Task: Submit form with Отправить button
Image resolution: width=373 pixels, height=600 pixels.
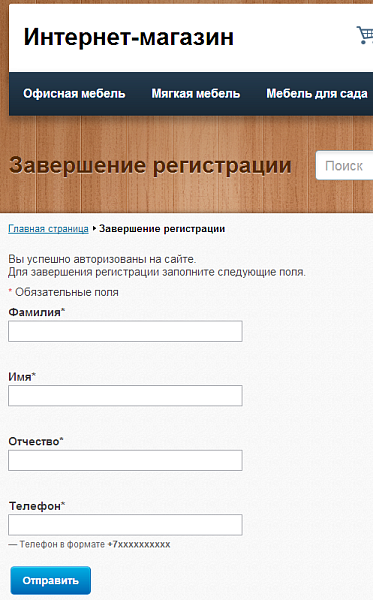Action: (50, 580)
